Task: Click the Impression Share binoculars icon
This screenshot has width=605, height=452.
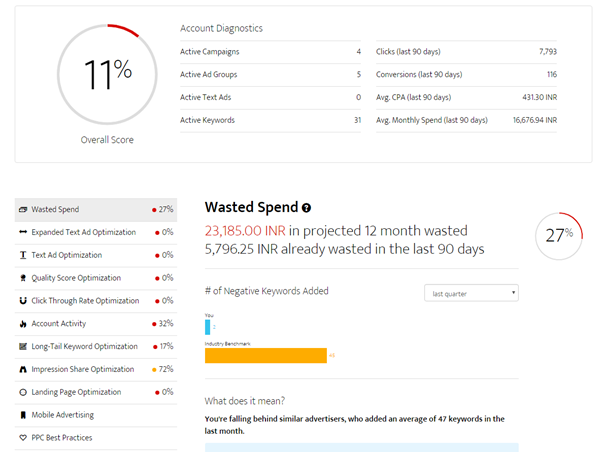Action: 23,369
